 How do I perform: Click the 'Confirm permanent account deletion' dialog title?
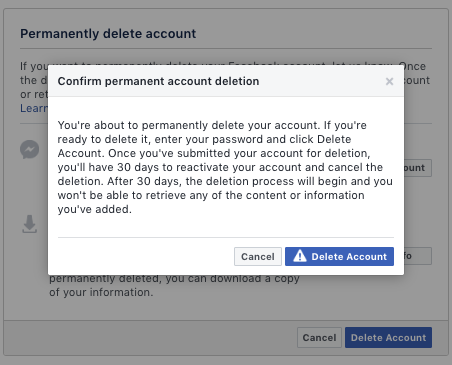[x=158, y=81]
